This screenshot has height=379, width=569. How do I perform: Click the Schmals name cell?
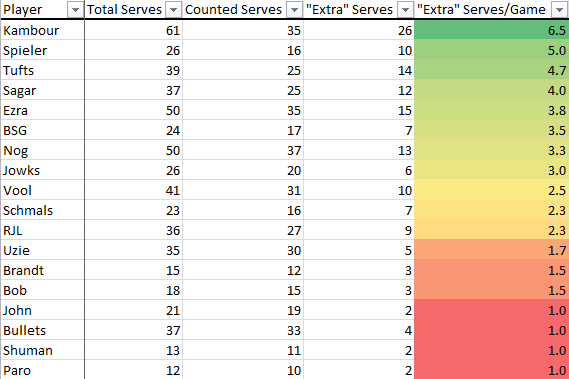coord(42,210)
